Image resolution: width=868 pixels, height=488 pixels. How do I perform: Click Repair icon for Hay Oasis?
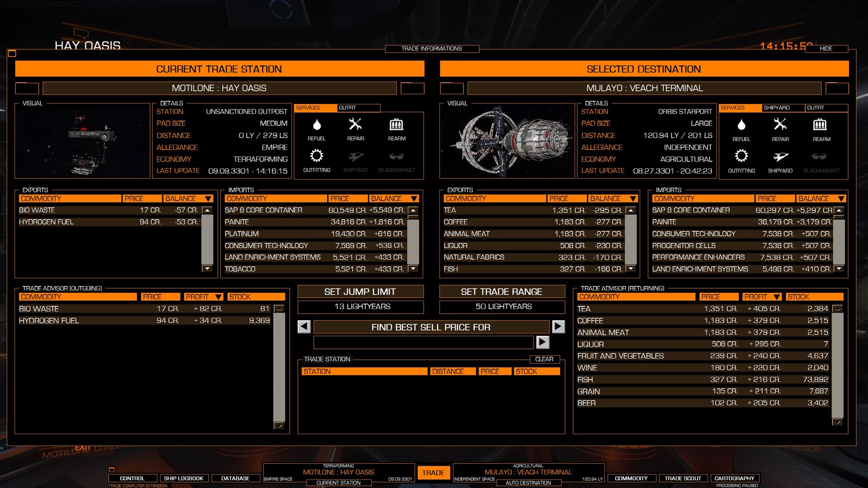355,124
